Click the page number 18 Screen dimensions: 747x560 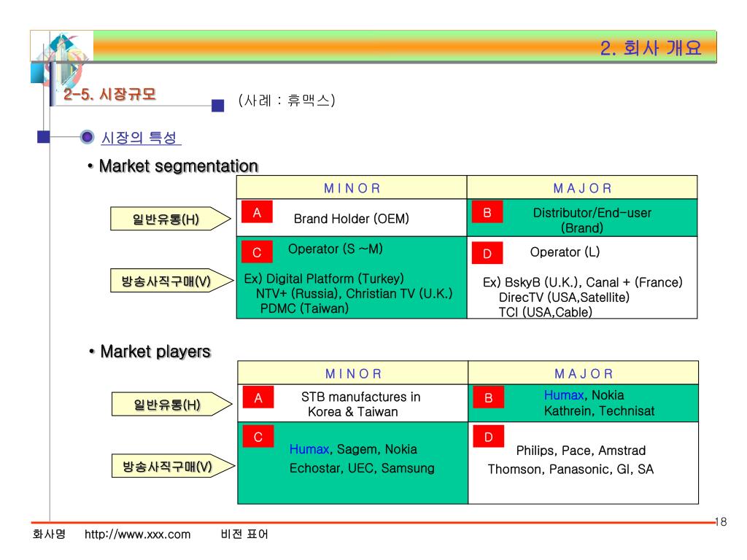[721, 522]
